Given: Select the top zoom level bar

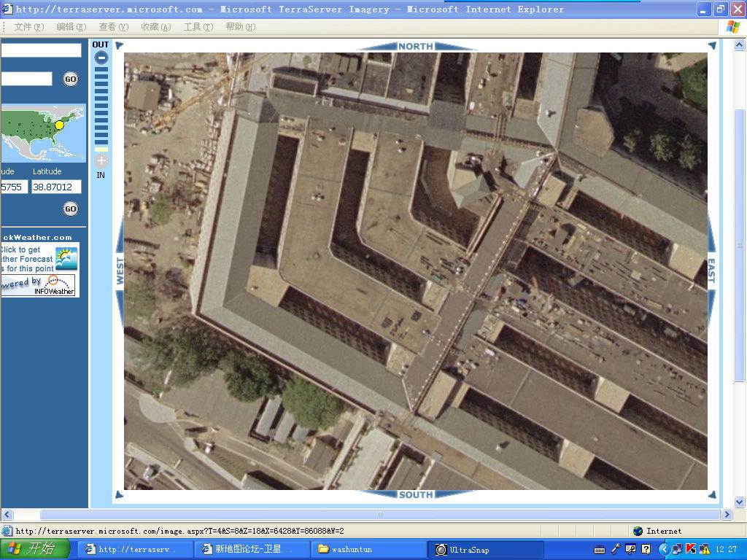Looking at the screenshot, I should point(101,71).
